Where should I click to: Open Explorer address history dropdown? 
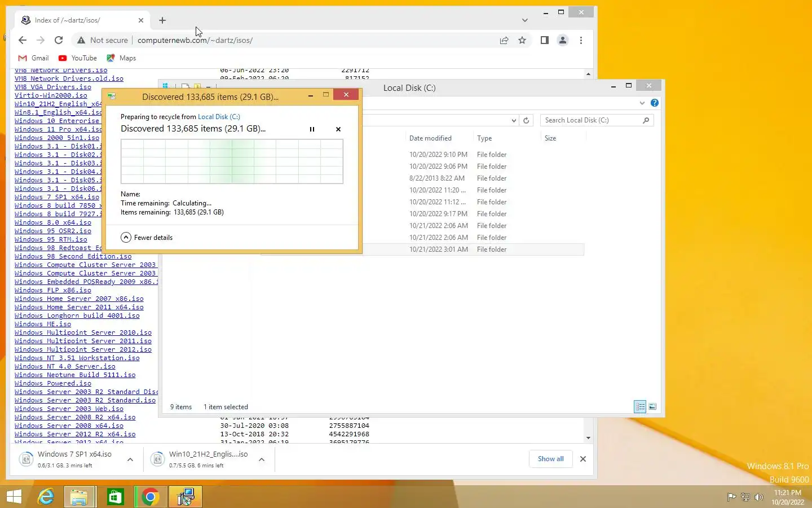coord(514,120)
